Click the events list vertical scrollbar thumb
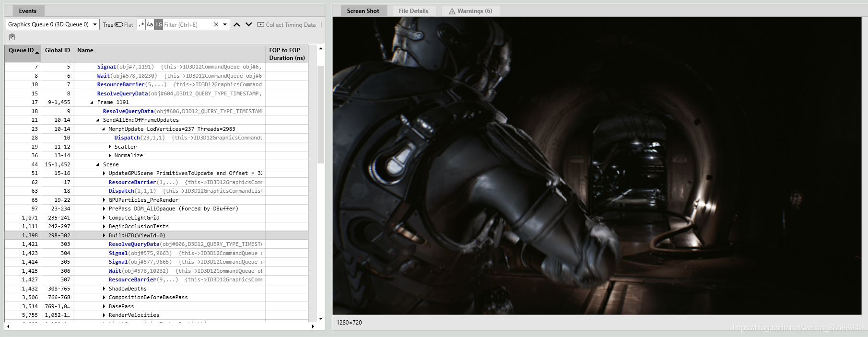The image size is (868, 337). click(321, 114)
